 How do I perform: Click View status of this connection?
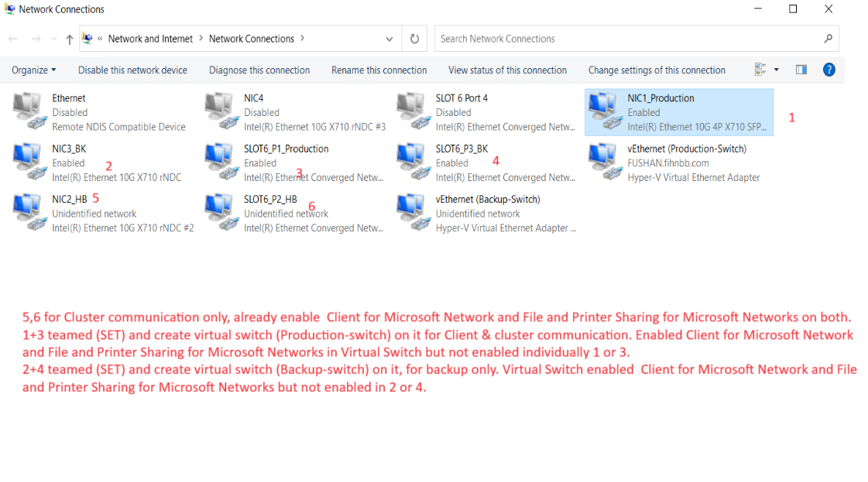tap(508, 70)
